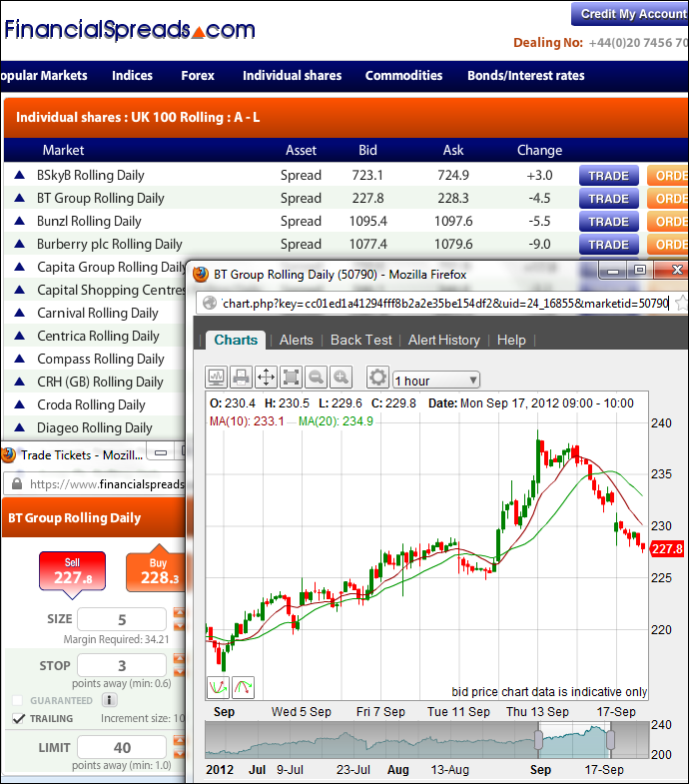
Task: Open the 1 hour interval dropdown
Action: pos(436,380)
